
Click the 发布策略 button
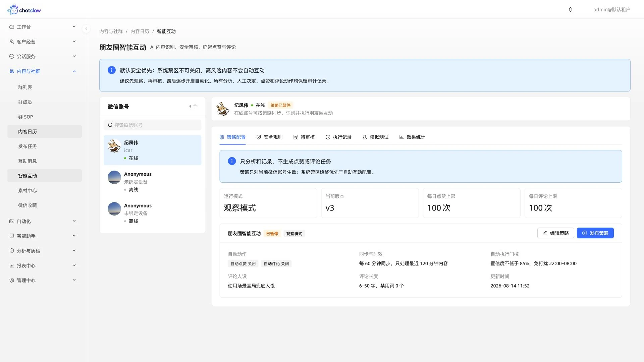(x=595, y=233)
